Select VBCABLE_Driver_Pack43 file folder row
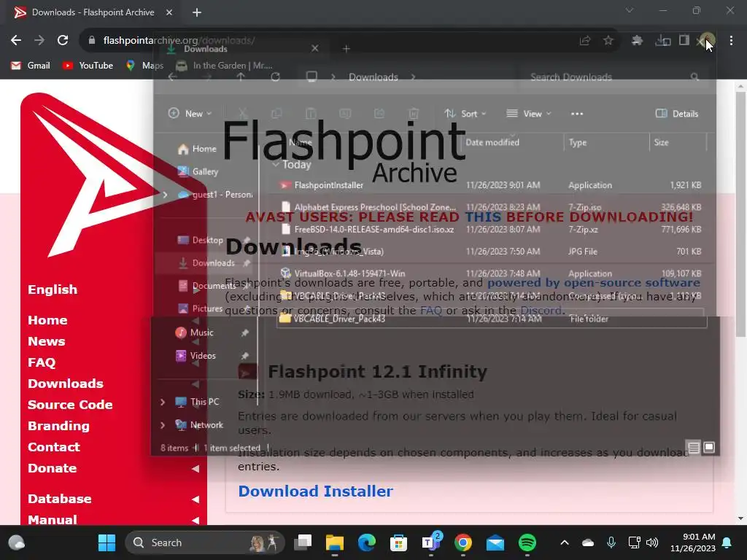The width and height of the screenshot is (747, 560). click(x=491, y=319)
